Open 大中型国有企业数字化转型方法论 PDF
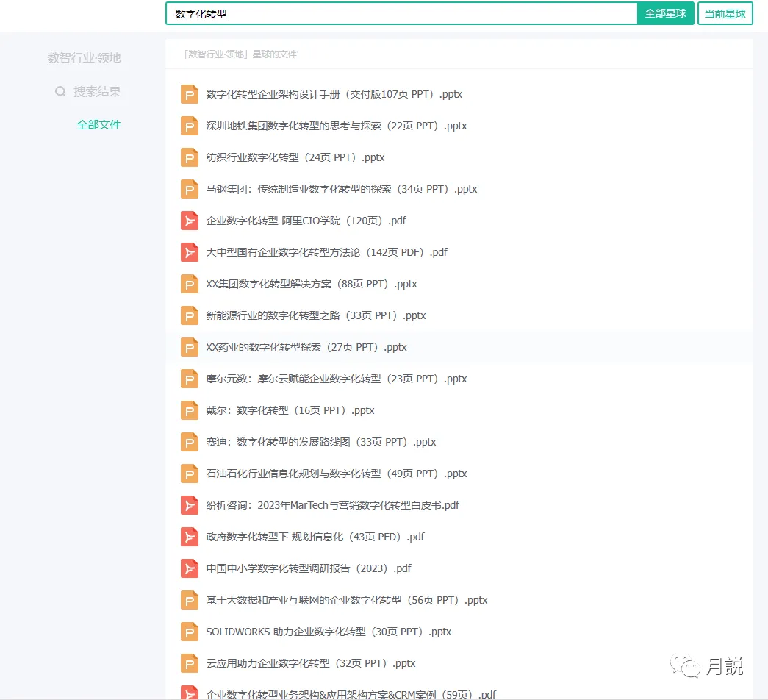The width and height of the screenshot is (768, 700). [327, 252]
